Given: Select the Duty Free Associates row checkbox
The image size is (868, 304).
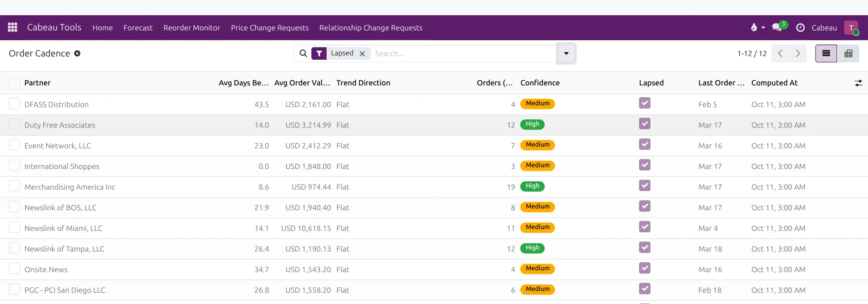Looking at the screenshot, I should 14,124.
